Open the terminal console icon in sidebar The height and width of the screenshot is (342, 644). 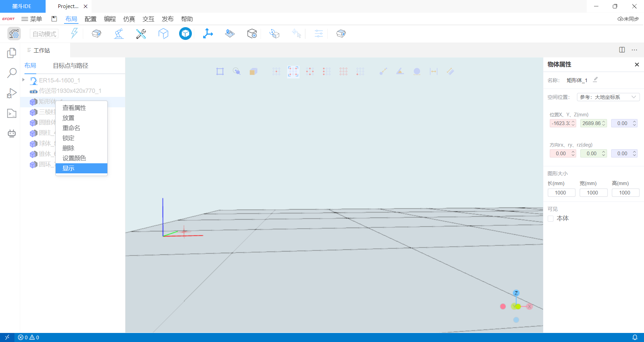point(12,113)
